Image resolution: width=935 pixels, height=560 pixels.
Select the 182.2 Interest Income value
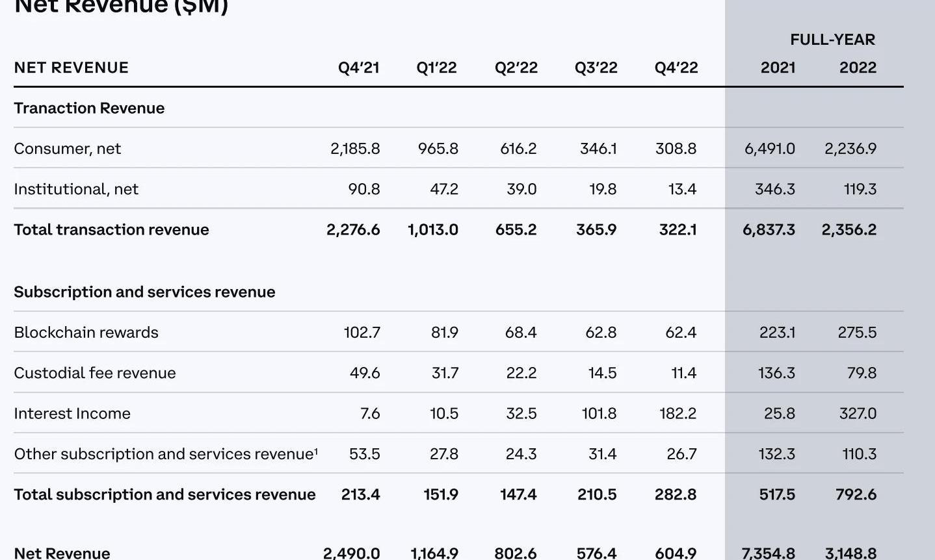pyautogui.click(x=678, y=413)
